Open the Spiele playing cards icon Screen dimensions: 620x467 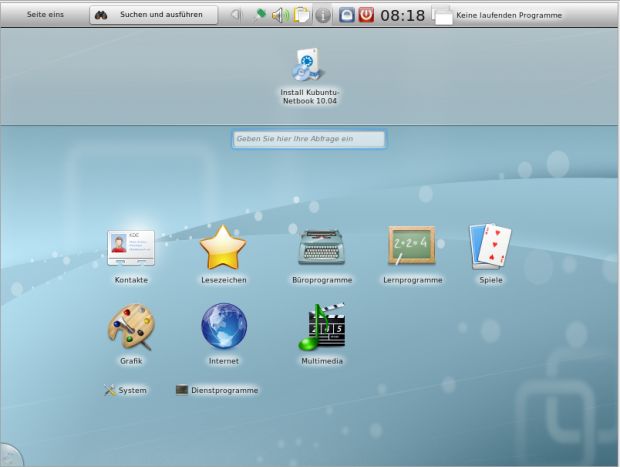[x=490, y=247]
